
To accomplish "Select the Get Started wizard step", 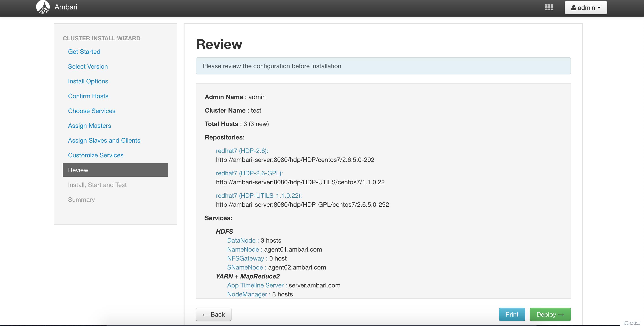I will pos(84,52).
